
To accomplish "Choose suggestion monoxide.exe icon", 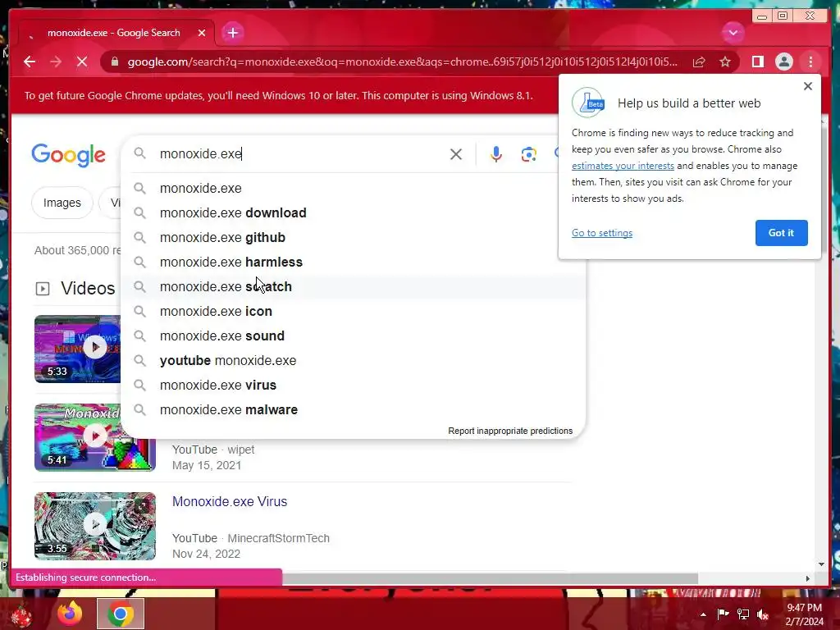I will (354, 311).
